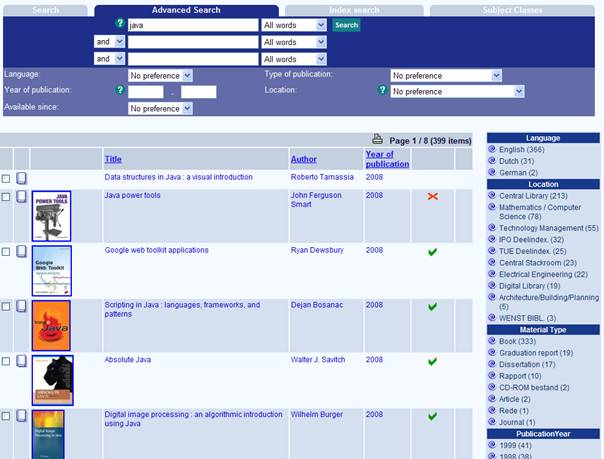Tick checkbox for Java power tools
The width and height of the screenshot is (604, 459).
[6, 197]
